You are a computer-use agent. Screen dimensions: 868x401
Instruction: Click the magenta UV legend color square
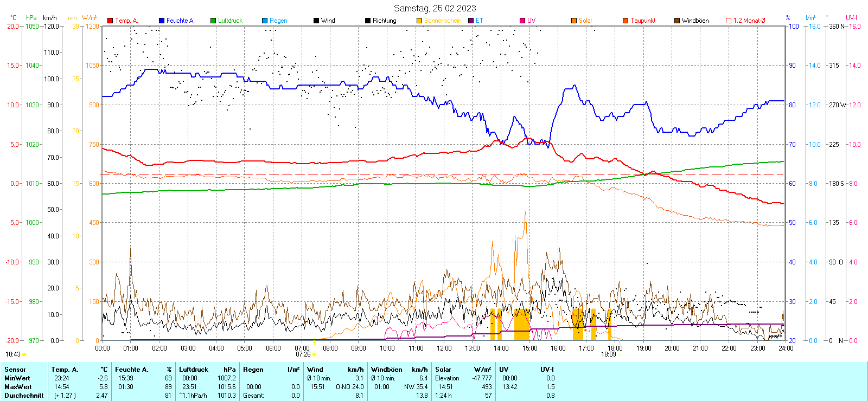(x=522, y=21)
